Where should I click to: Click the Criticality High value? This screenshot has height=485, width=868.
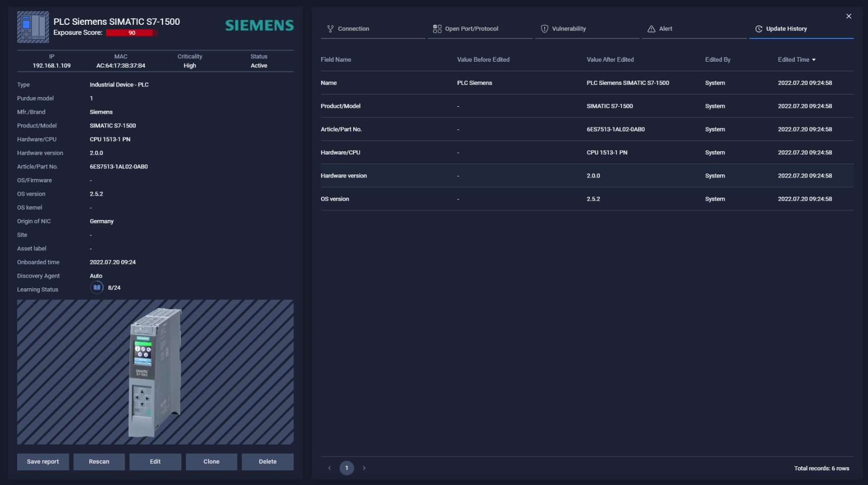(x=190, y=66)
